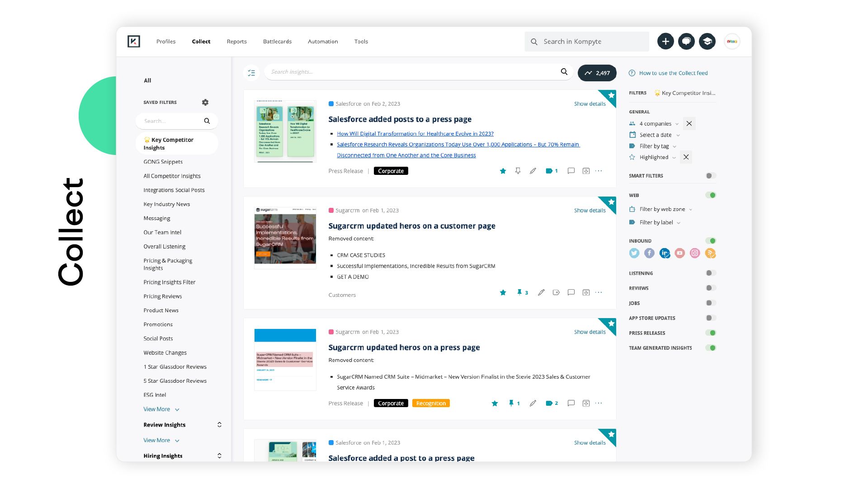
Task: Star the Salesforce press page insight
Action: (x=503, y=171)
